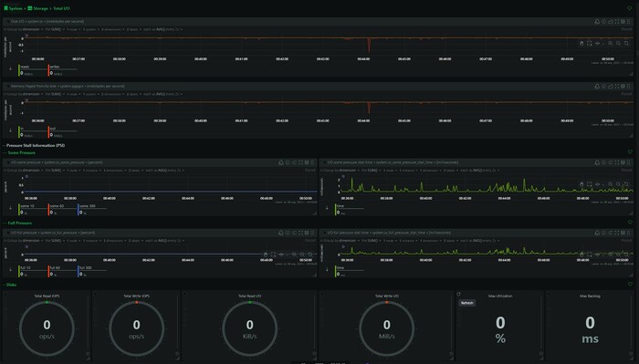Toggle the reads dimension on Disk I/O chart
The width and height of the screenshot is (639, 364).
[x=33, y=70]
